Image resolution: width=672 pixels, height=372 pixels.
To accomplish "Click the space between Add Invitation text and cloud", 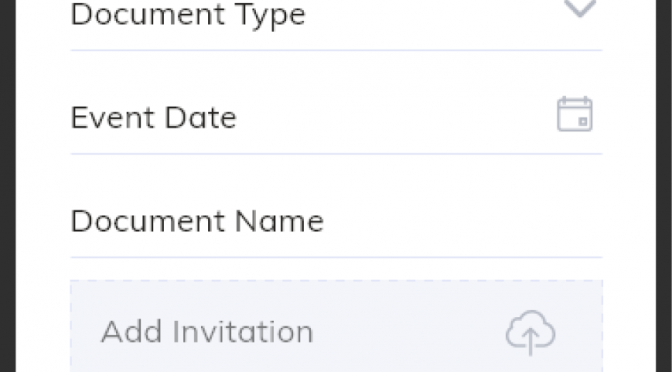I will [x=409, y=332].
